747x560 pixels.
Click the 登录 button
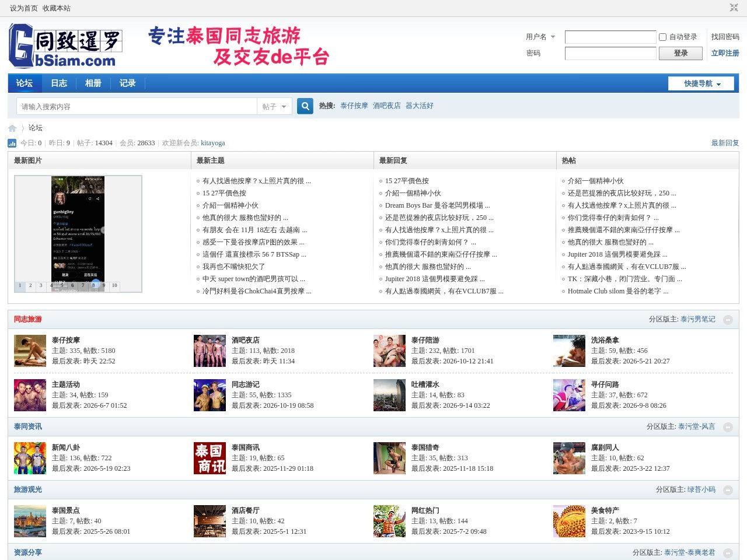pyautogui.click(x=680, y=53)
